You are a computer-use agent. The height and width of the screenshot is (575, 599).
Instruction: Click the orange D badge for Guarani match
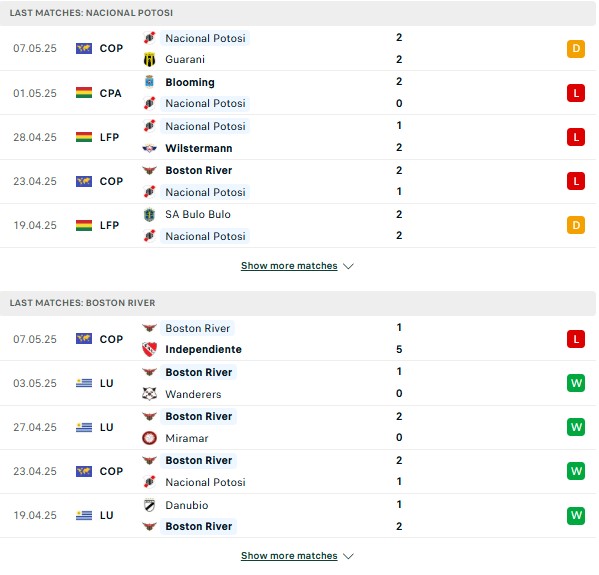pyautogui.click(x=576, y=49)
